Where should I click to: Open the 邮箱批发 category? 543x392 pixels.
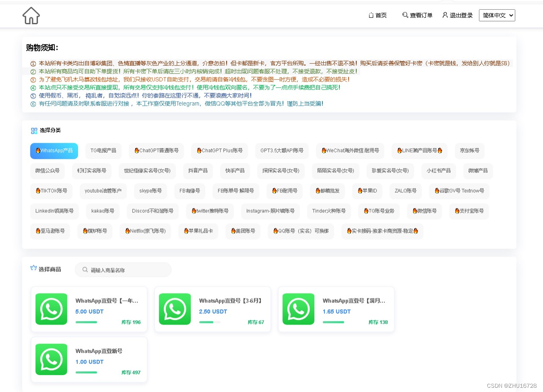(327, 191)
